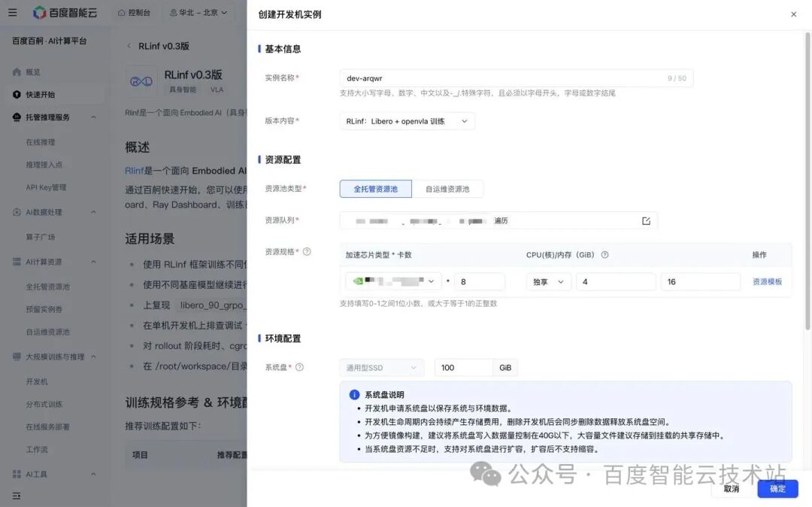Open 预留实例券 in the sidebar

coord(44,309)
